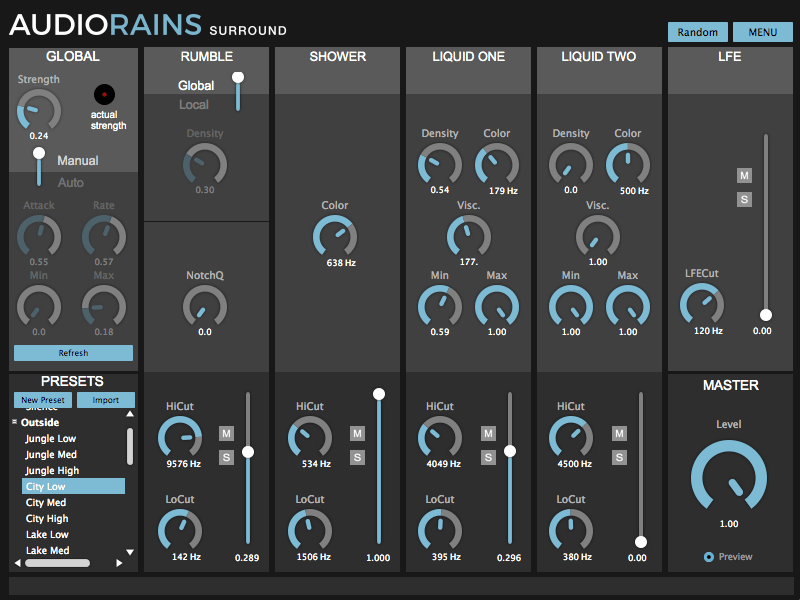This screenshot has width=800, height=600.
Task: Click the Global Rate knob
Action: tap(104, 237)
